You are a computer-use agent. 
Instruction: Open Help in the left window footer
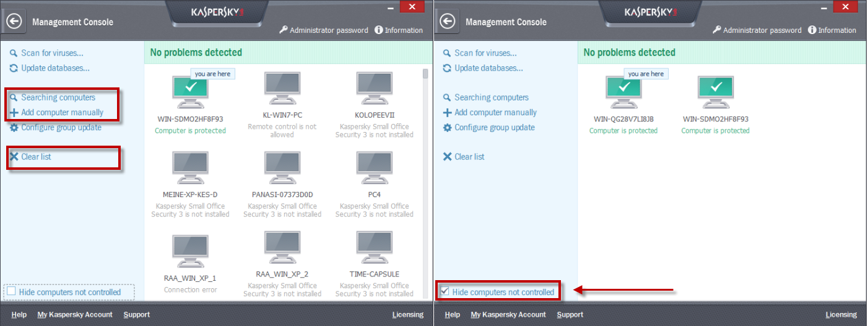[19, 315]
